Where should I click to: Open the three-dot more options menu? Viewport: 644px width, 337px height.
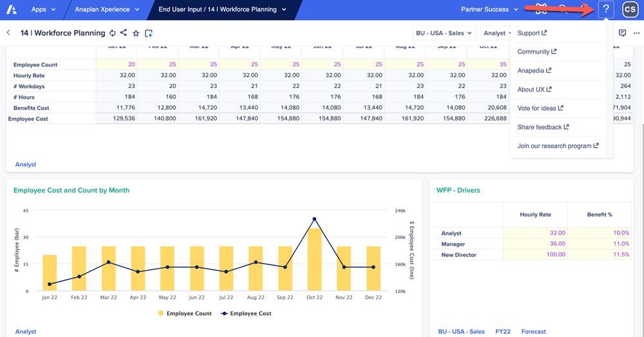click(x=637, y=34)
